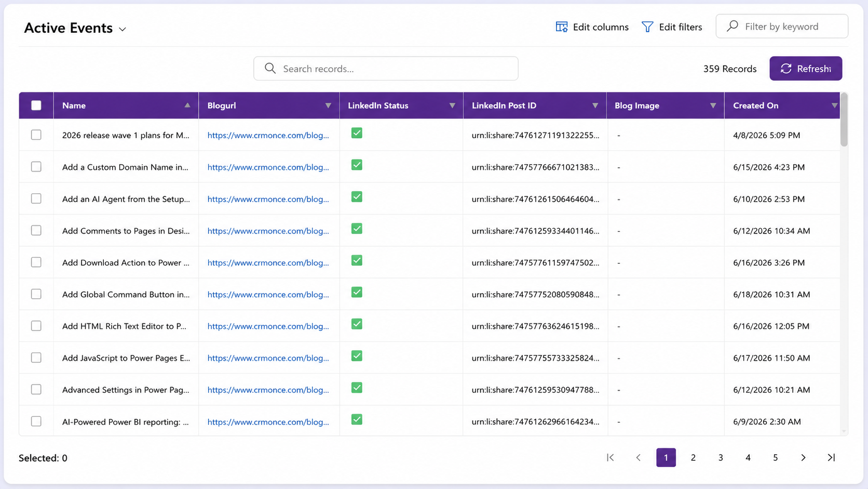Click the Add Download Action to Power name cell

126,262
